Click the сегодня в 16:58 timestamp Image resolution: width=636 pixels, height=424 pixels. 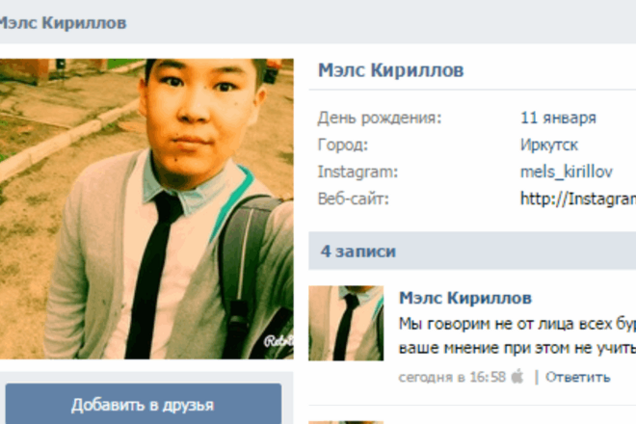point(452,377)
